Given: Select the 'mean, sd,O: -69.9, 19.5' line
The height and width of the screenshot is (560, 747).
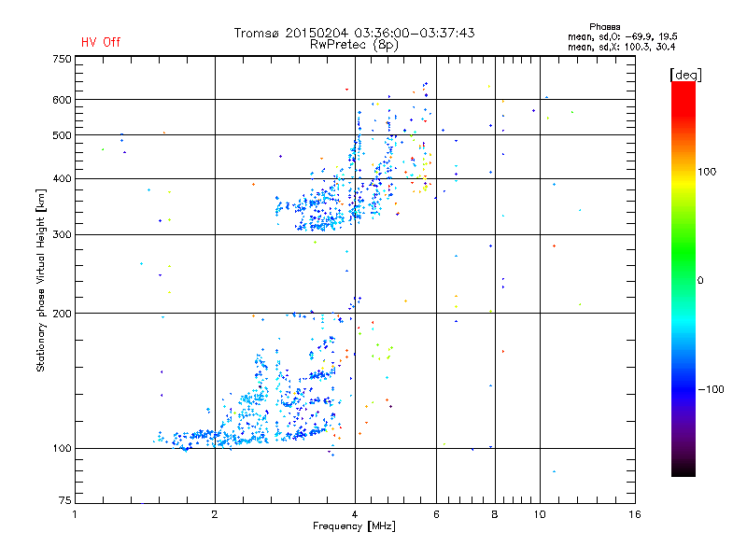Looking at the screenshot, I should [x=622, y=36].
